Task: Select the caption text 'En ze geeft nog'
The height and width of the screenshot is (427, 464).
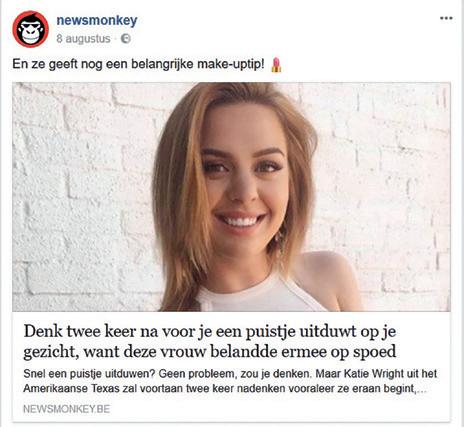Action: click(x=58, y=64)
